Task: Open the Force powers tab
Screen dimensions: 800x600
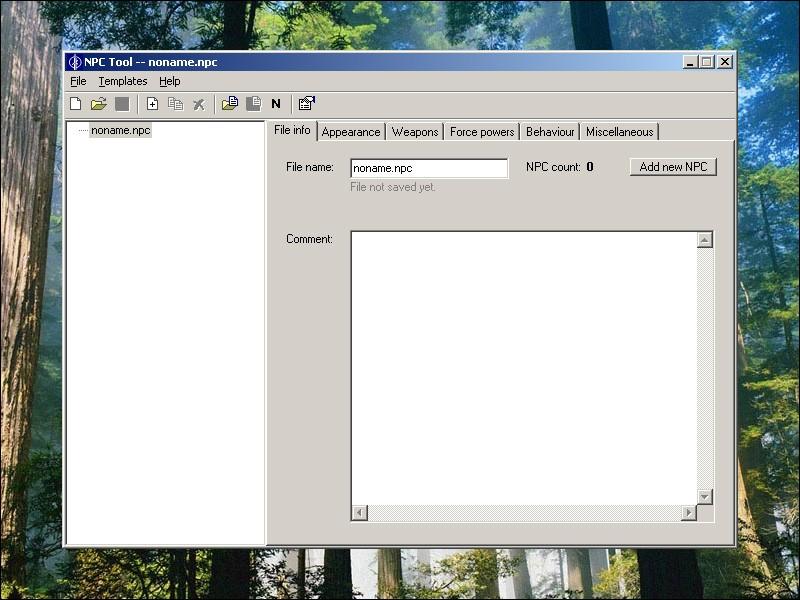Action: 482,132
